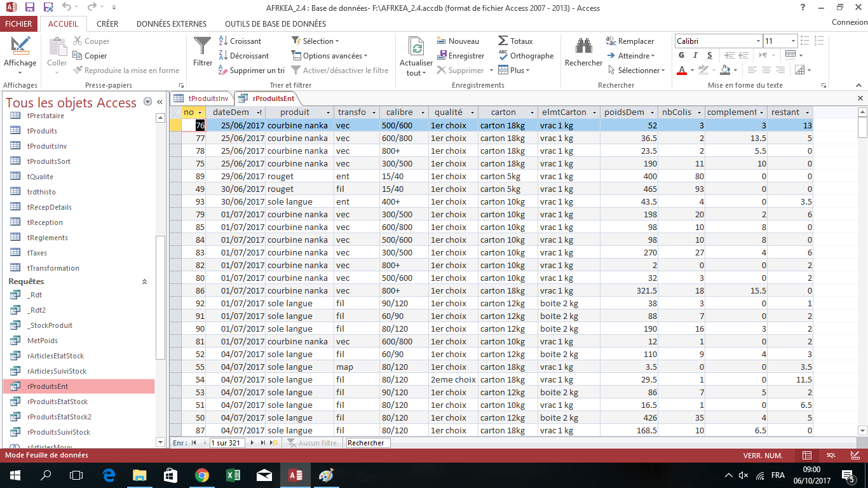Align text to the right
The width and height of the screenshot is (868, 488).
click(780, 70)
